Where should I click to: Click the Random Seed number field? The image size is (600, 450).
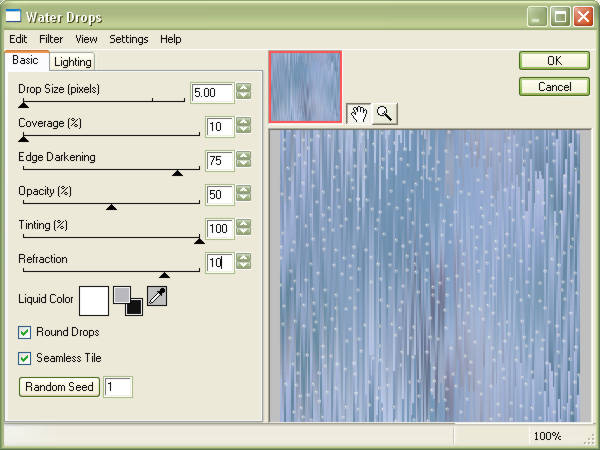click(118, 387)
